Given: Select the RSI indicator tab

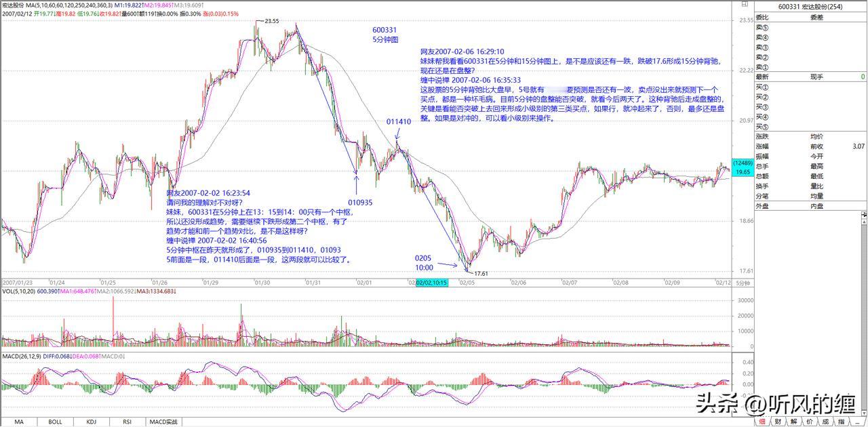Looking at the screenshot, I should [x=127, y=422].
